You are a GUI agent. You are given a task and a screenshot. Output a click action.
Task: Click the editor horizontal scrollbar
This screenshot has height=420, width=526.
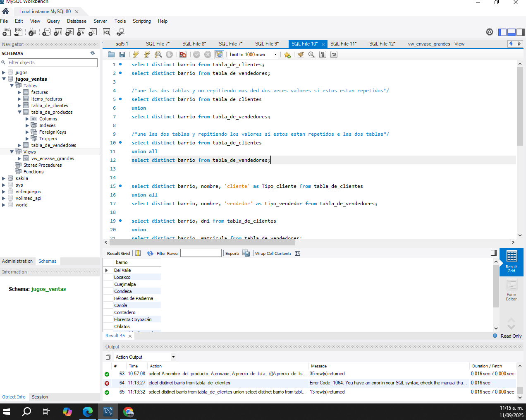202,242
